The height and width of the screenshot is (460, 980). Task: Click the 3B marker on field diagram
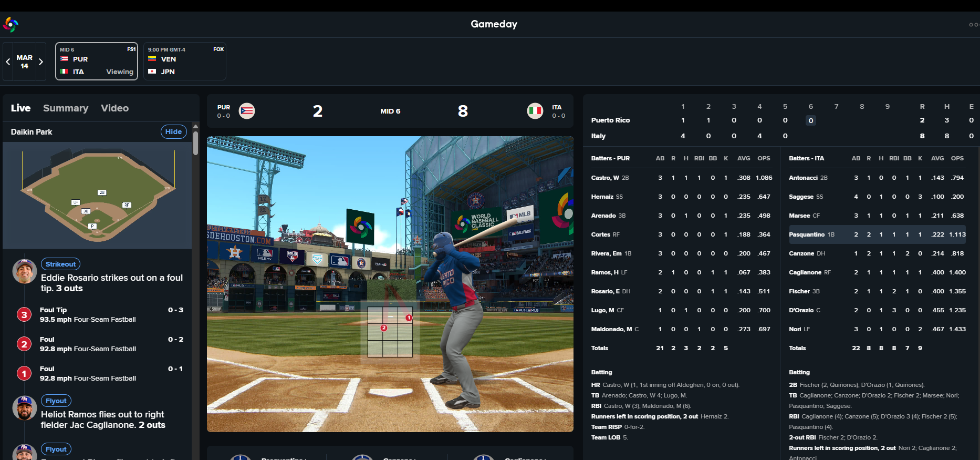(86, 211)
